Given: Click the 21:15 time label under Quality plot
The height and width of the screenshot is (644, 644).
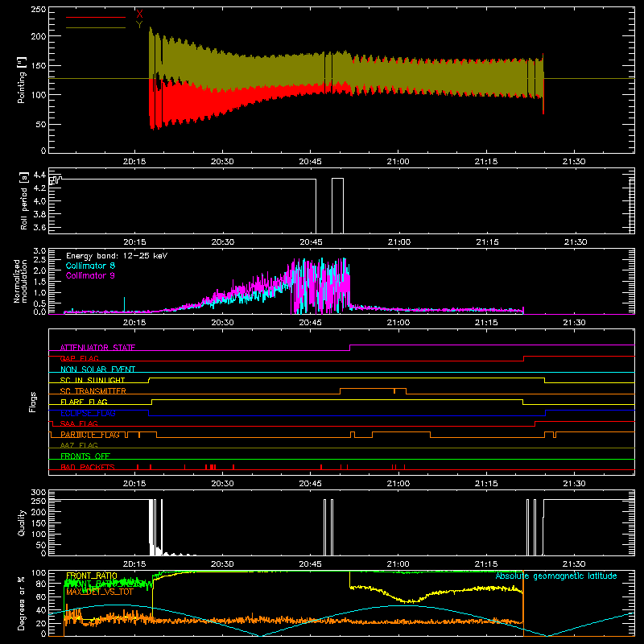Looking at the screenshot, I should click(486, 564).
